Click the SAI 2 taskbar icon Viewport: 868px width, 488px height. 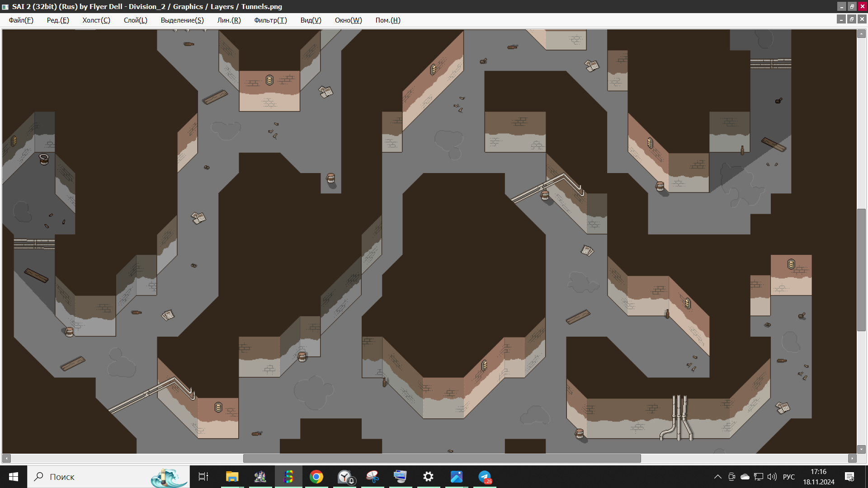point(288,477)
